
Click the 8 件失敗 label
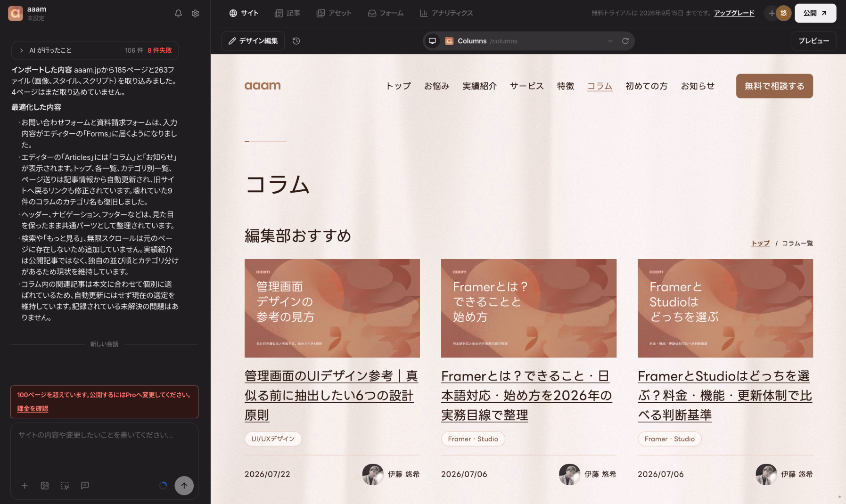tap(160, 50)
